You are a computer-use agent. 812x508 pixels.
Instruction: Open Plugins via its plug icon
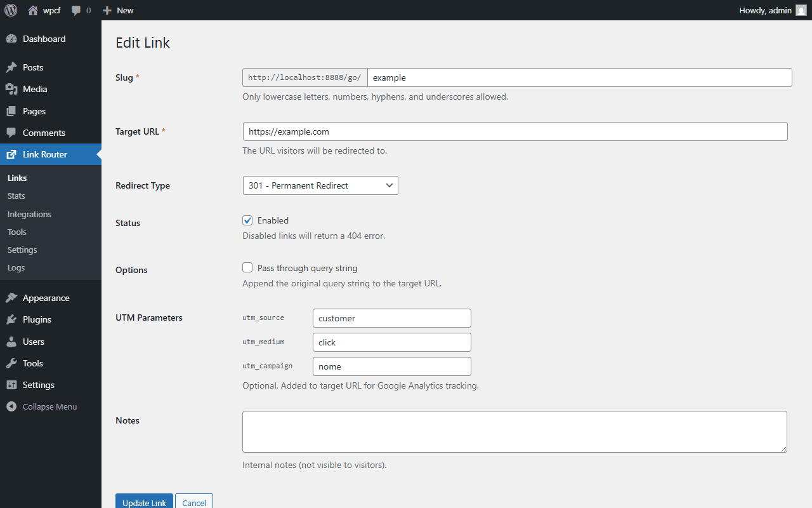13,319
